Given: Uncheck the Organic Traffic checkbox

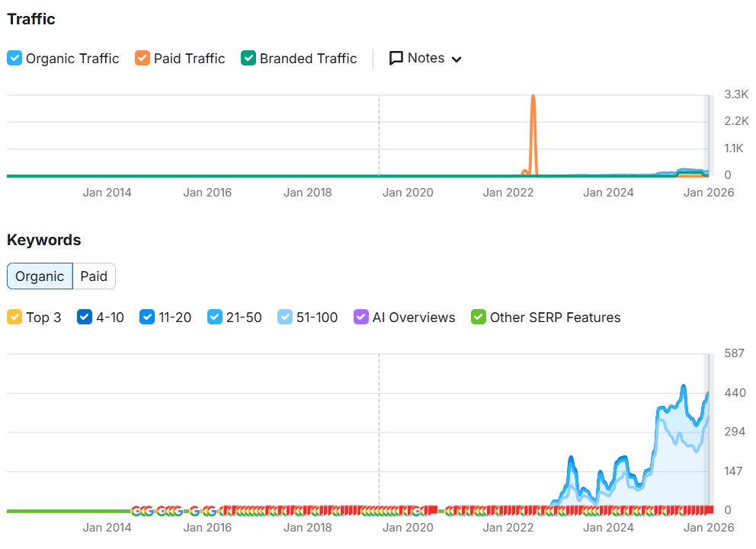Looking at the screenshot, I should click(x=14, y=59).
